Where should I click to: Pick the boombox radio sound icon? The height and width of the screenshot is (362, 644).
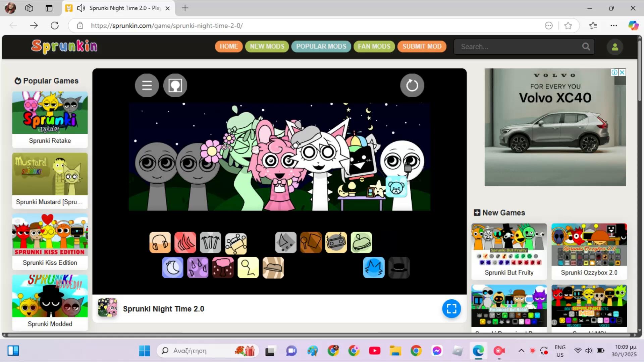point(336,242)
